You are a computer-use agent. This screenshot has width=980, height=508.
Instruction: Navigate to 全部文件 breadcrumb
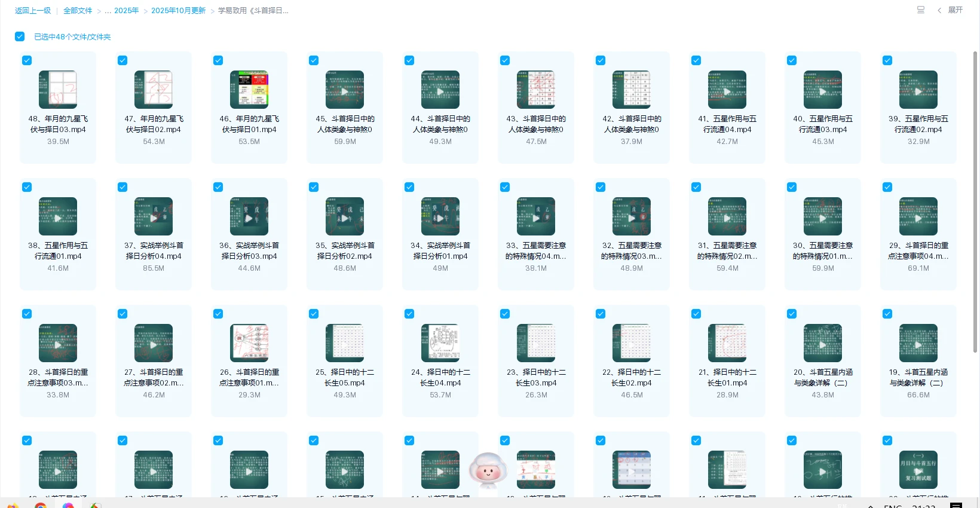[78, 11]
